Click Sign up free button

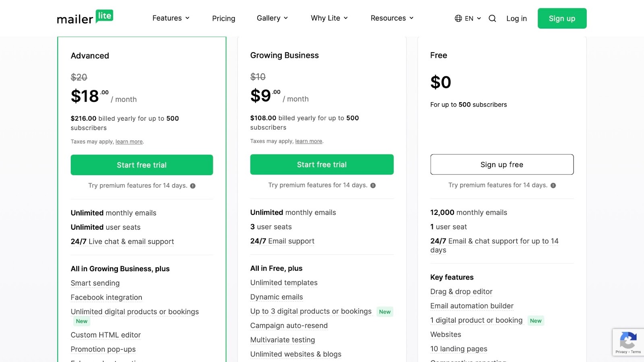pos(502,165)
